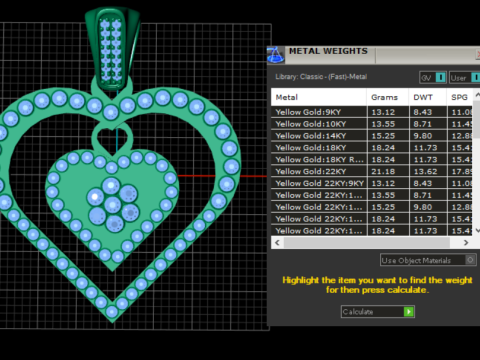Click the center gem of the flower cluster
Viewport: 480px width, 360px height.
coord(112,204)
